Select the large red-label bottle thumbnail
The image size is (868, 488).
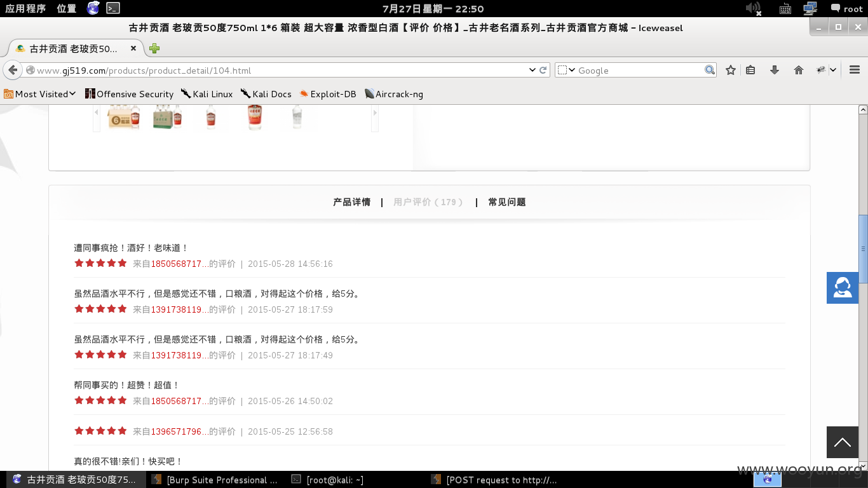[255, 118]
